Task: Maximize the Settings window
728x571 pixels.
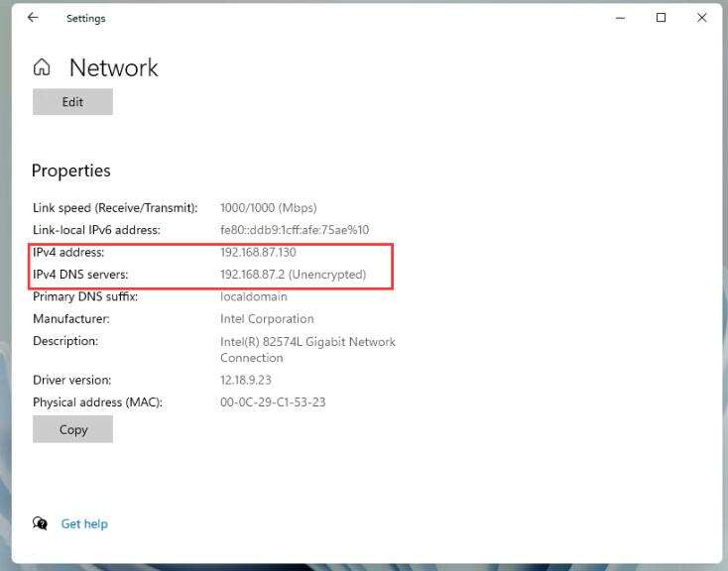Action: tap(662, 18)
